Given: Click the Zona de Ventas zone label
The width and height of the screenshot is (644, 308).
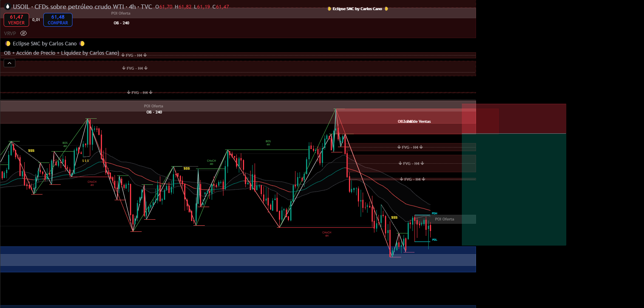Looking at the screenshot, I should (x=417, y=122).
